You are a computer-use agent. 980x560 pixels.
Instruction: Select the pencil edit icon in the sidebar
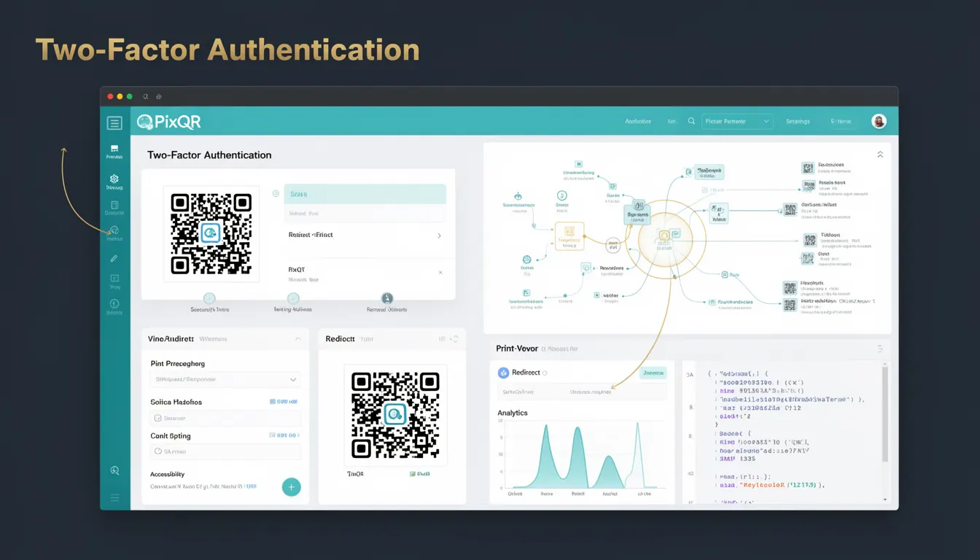[114, 259]
